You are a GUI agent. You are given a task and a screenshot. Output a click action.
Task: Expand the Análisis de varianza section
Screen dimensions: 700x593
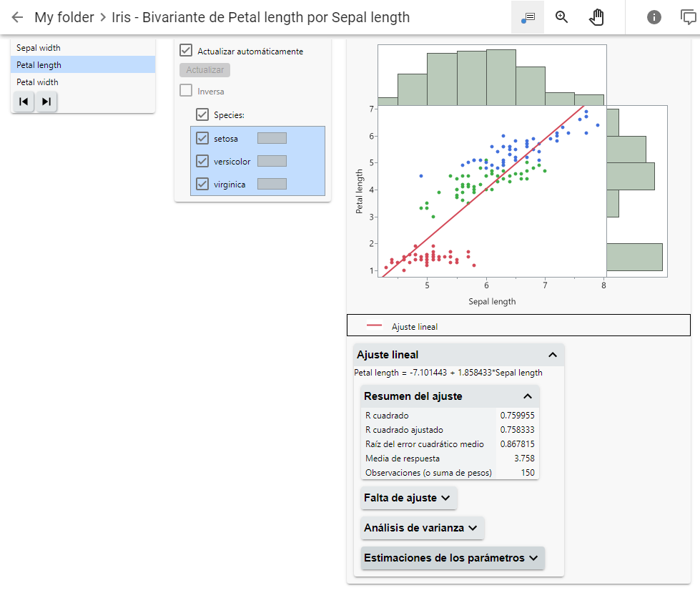tap(423, 528)
